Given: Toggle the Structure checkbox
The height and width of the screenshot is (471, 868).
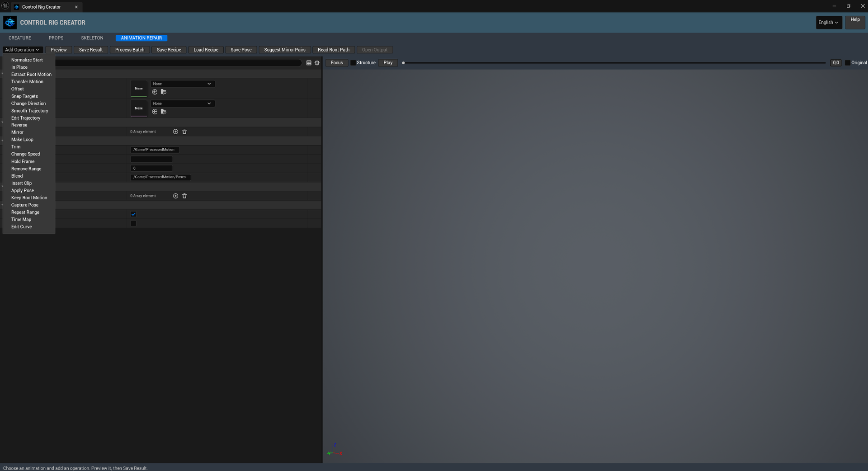Looking at the screenshot, I should coord(353,63).
